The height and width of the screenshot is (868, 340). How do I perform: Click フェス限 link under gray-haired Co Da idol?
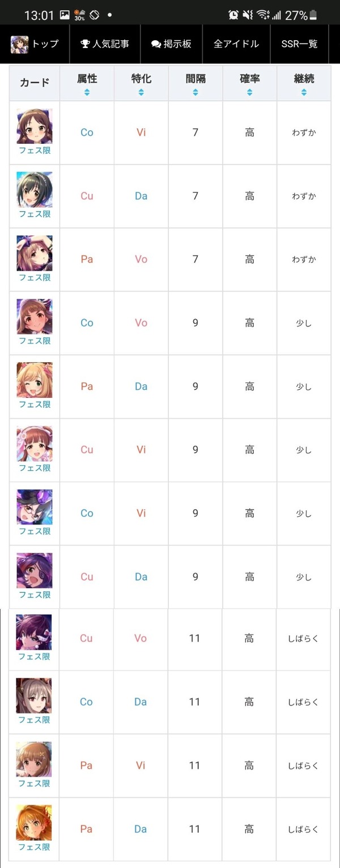coord(34,720)
